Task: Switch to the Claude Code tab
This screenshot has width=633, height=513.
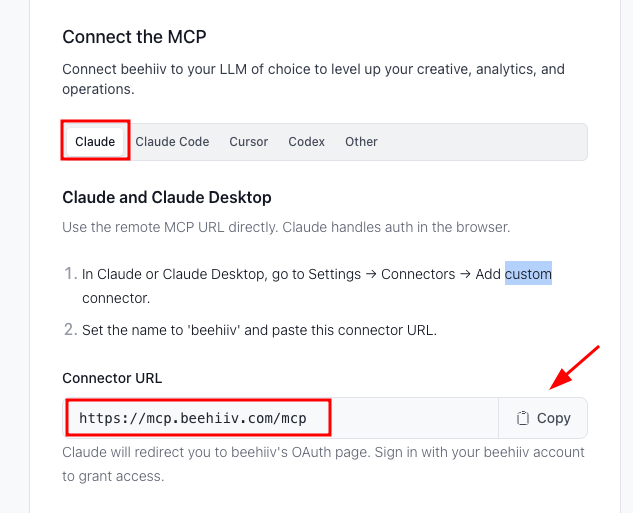Action: coord(172,142)
